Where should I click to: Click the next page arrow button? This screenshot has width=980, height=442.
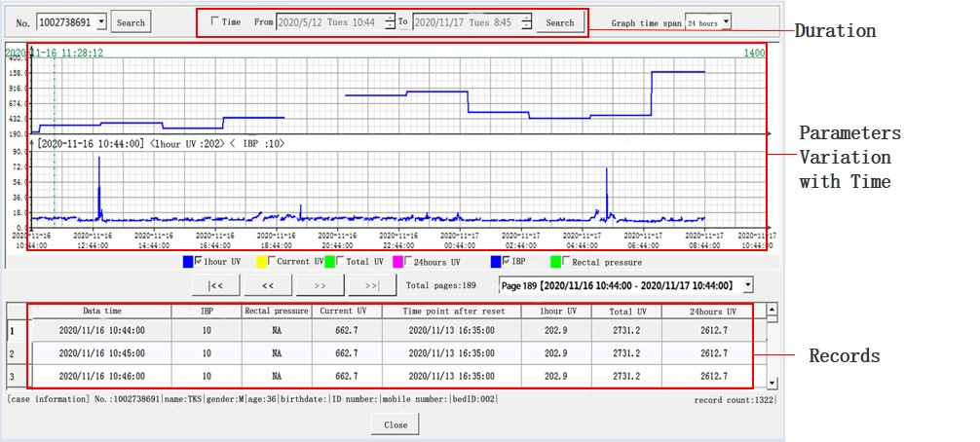click(319, 285)
